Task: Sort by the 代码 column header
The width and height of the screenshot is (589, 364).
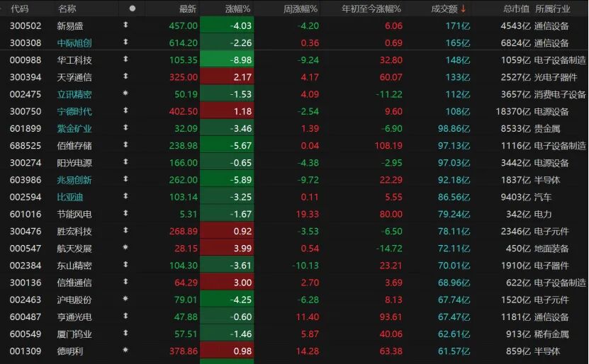Action: pos(20,8)
